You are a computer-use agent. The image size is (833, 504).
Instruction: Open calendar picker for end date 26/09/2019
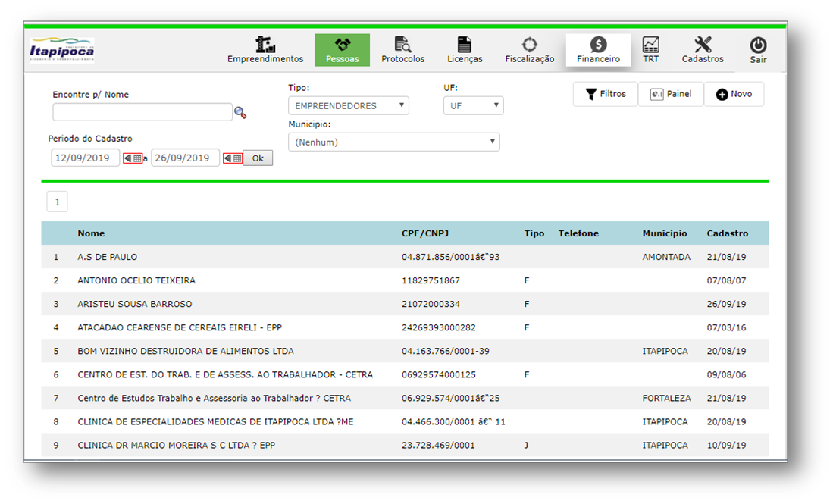click(x=233, y=158)
